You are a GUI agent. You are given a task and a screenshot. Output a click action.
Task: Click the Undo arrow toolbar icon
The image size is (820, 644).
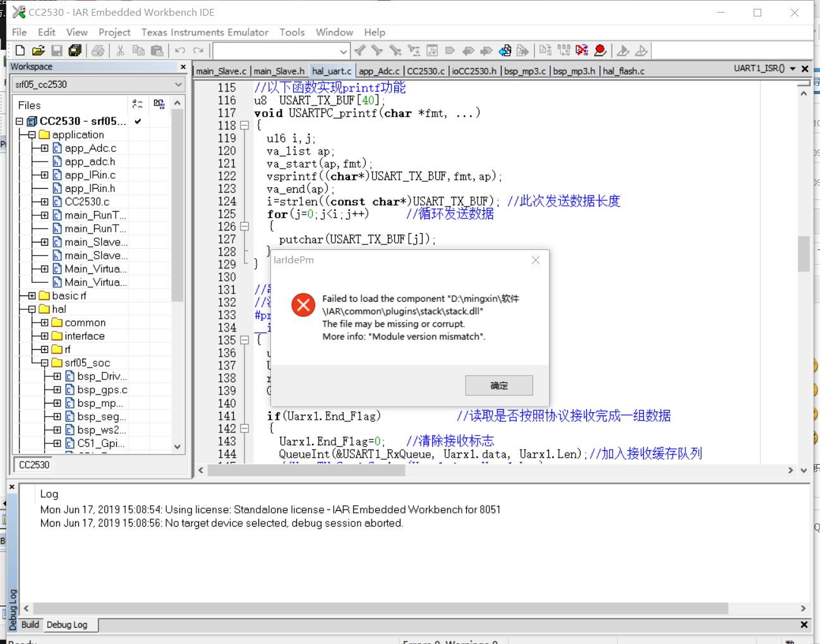(180, 51)
